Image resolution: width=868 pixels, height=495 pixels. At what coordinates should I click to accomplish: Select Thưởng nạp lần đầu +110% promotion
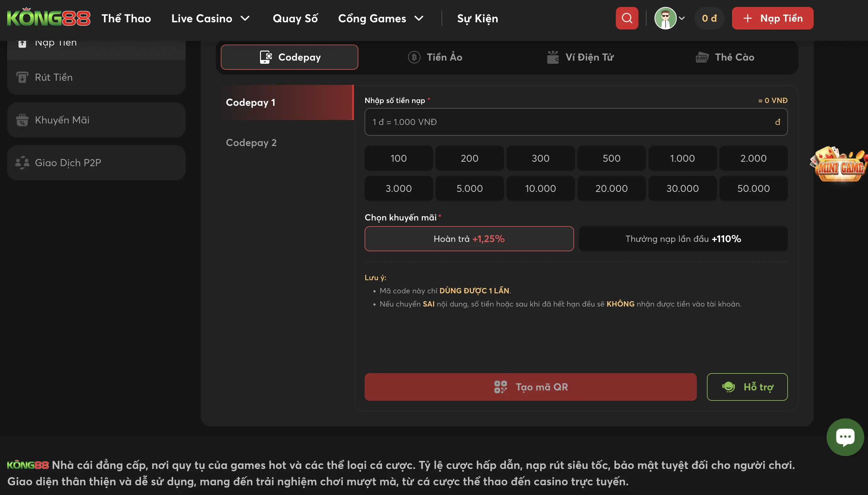point(683,239)
